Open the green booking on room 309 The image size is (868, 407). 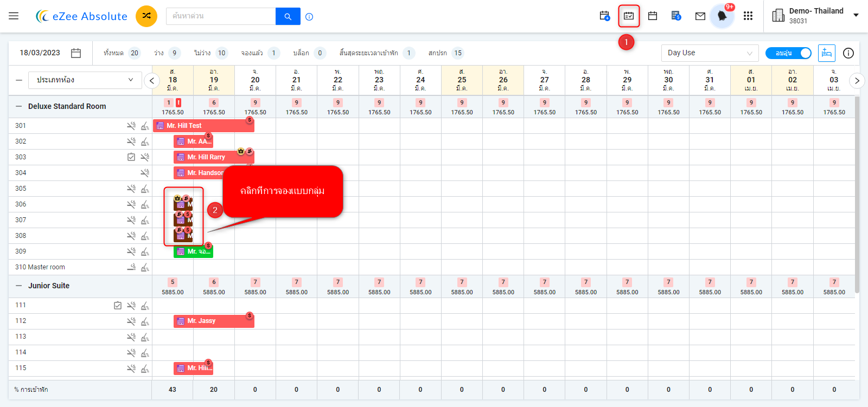193,251
